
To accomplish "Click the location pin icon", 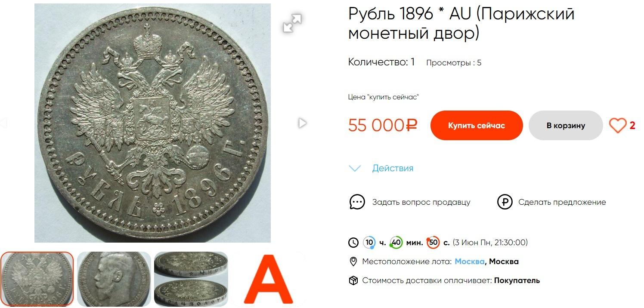I will [353, 262].
